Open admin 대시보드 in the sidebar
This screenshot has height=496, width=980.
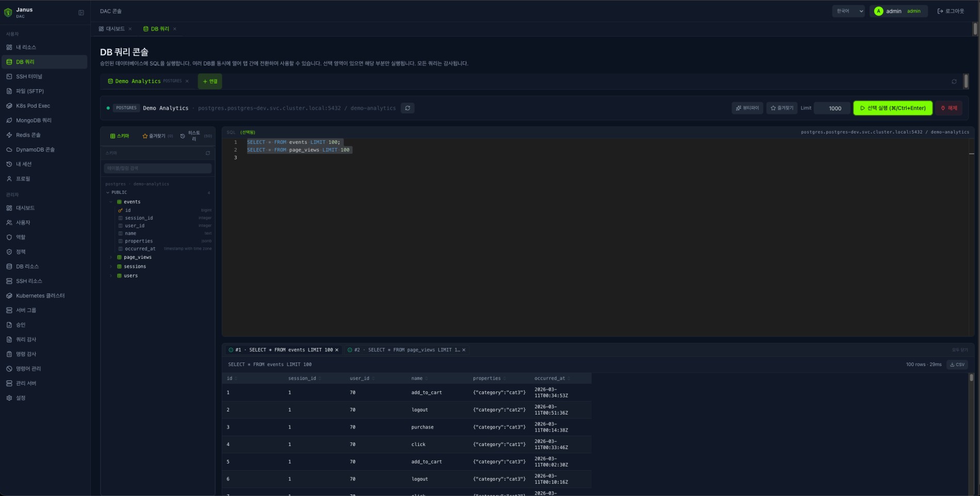(44, 208)
